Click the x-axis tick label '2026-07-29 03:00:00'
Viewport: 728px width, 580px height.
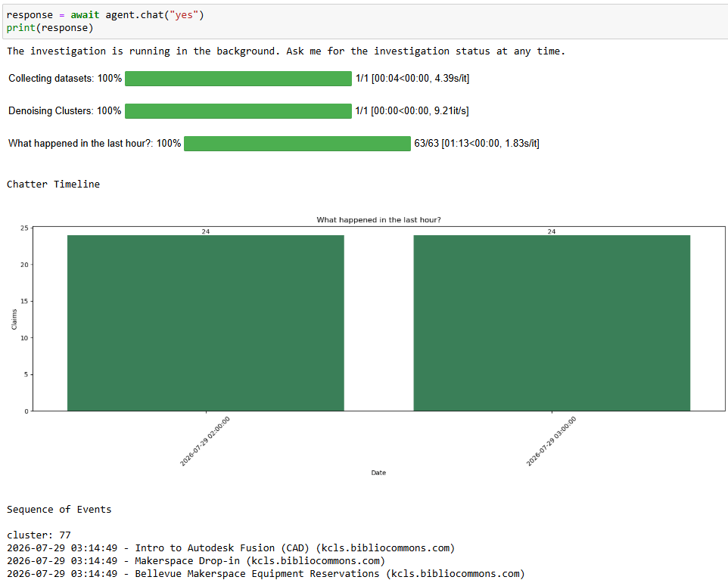pos(551,442)
